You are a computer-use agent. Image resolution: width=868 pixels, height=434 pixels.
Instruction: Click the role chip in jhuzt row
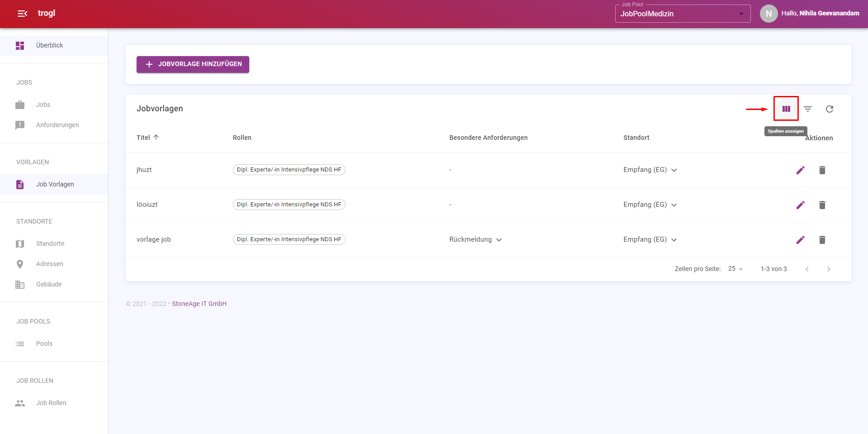(x=289, y=170)
